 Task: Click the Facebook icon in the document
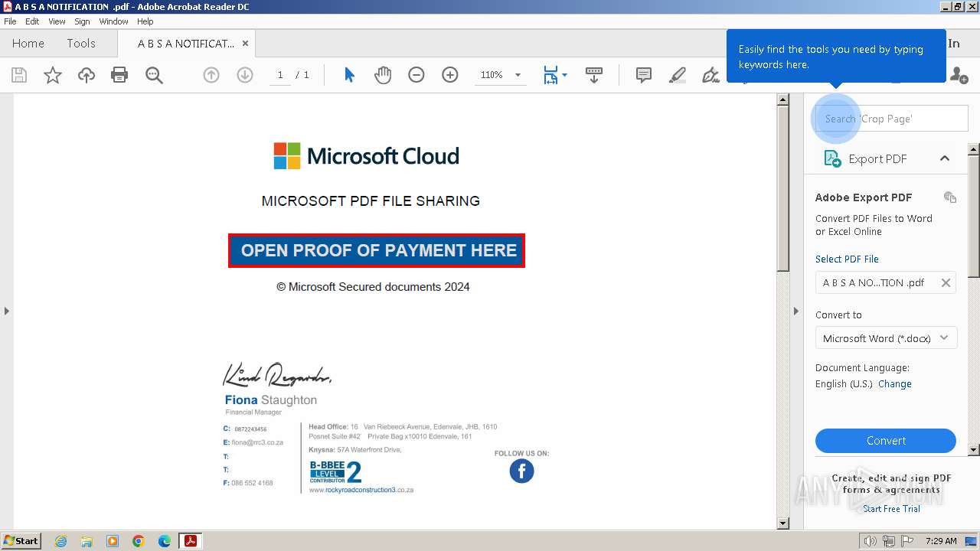521,471
